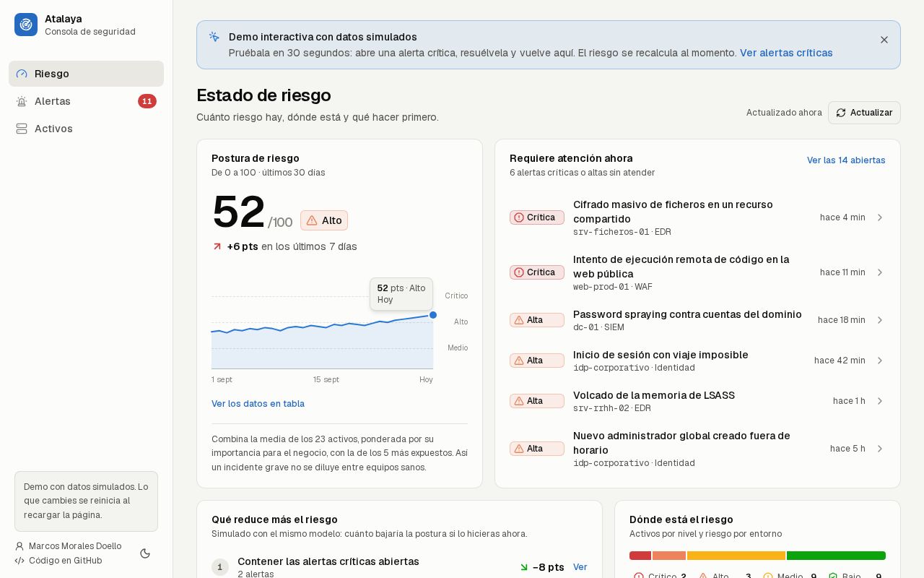This screenshot has height=578, width=924.
Task: Click Ver link for Contener alertas críticas
Action: click(x=580, y=567)
